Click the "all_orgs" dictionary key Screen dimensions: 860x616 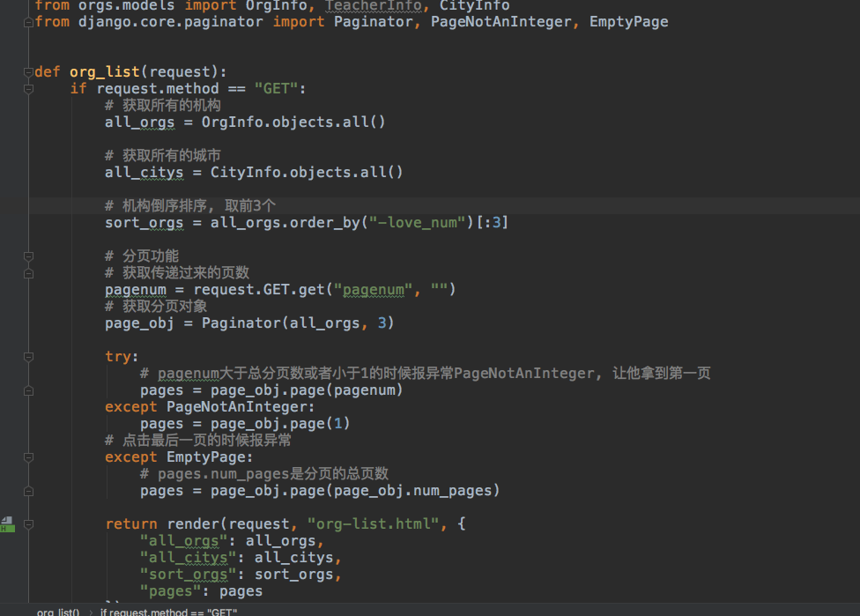pos(184,541)
